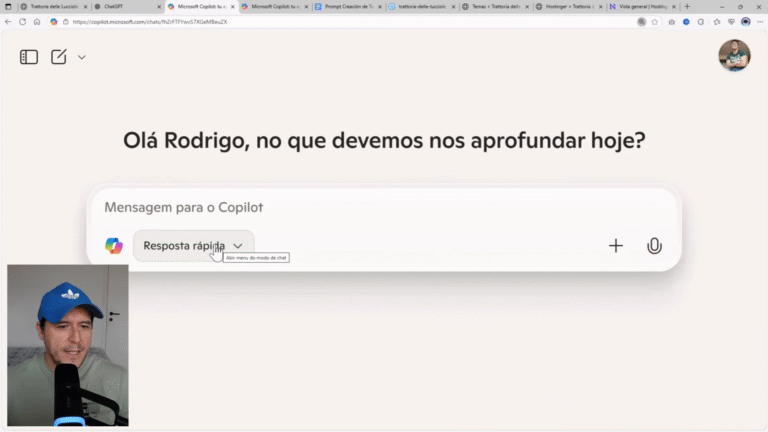Open the browser profile icon
Screen dimensions: 768x432
pyautogui.click(x=745, y=22)
